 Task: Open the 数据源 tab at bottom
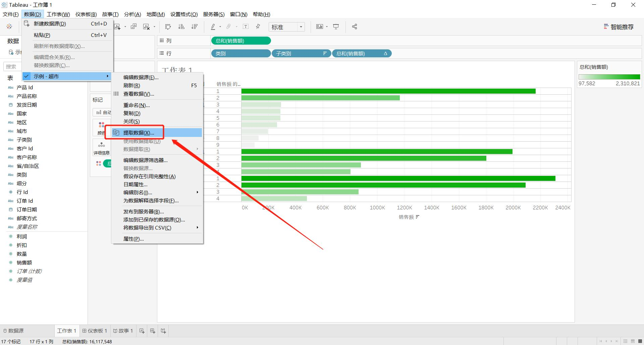pos(13,331)
